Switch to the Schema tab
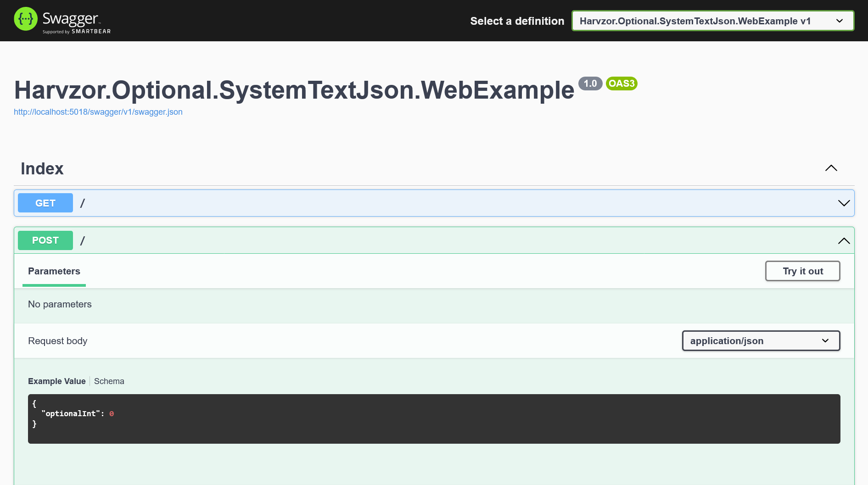868x485 pixels. click(x=109, y=381)
